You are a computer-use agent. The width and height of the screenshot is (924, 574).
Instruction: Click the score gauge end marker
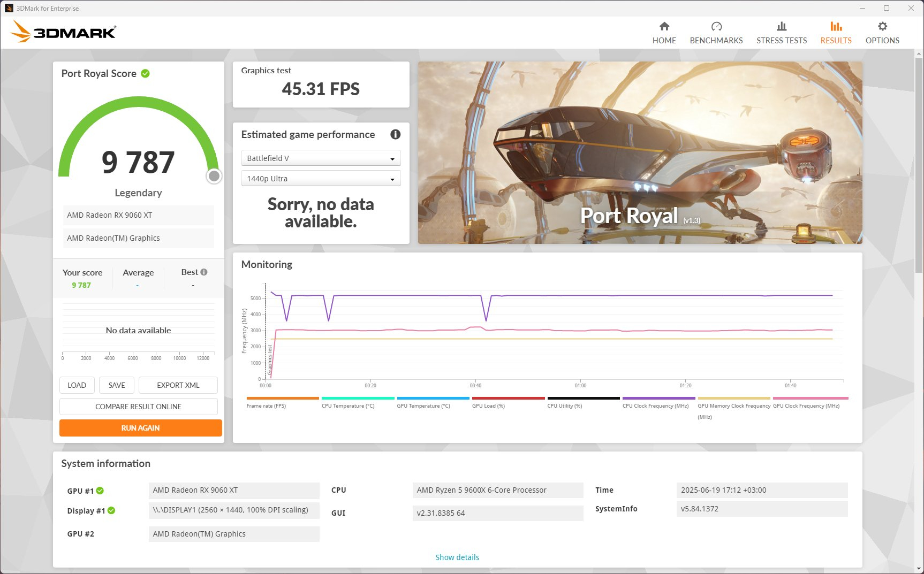(x=214, y=176)
